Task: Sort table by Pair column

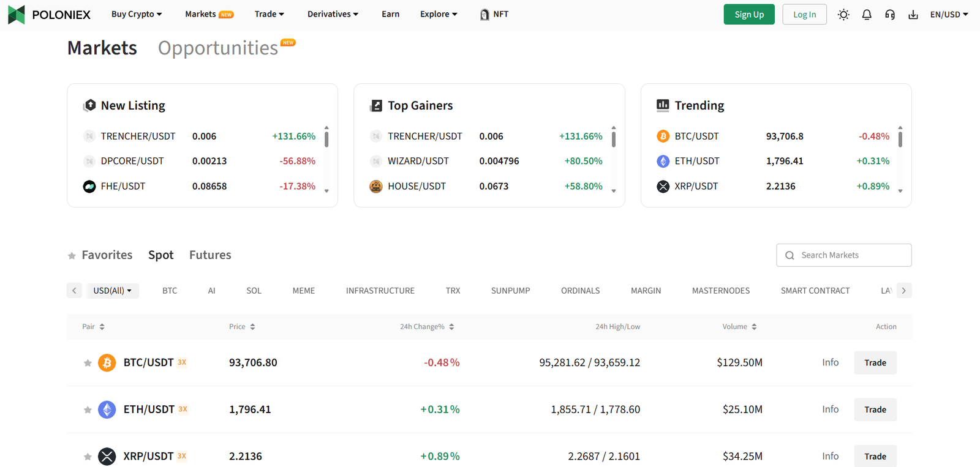Action: (94, 327)
